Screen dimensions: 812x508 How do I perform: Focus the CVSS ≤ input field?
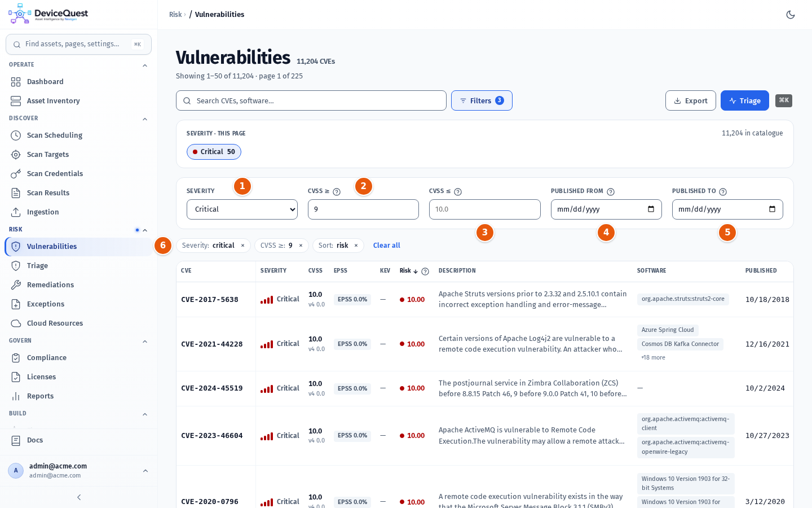coord(485,209)
